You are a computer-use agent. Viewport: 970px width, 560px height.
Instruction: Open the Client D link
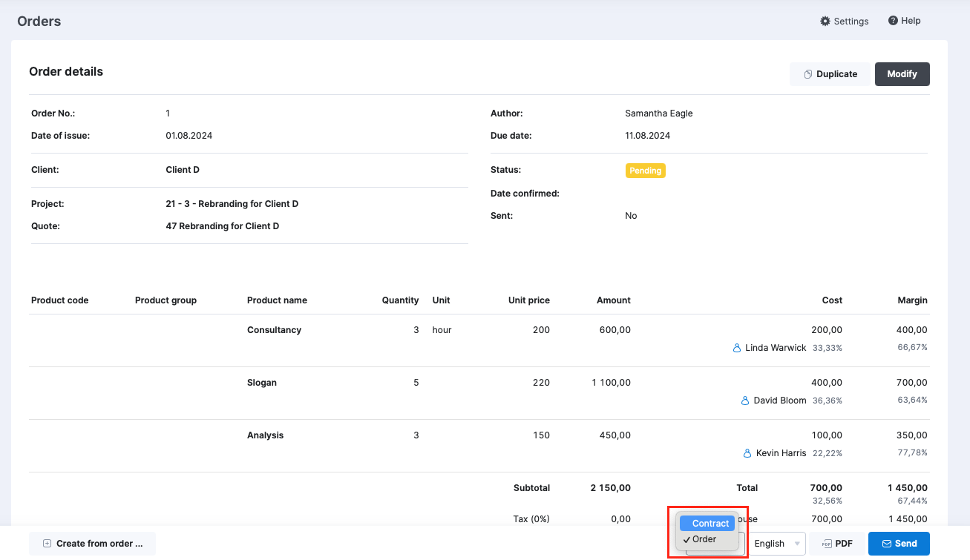(x=183, y=170)
